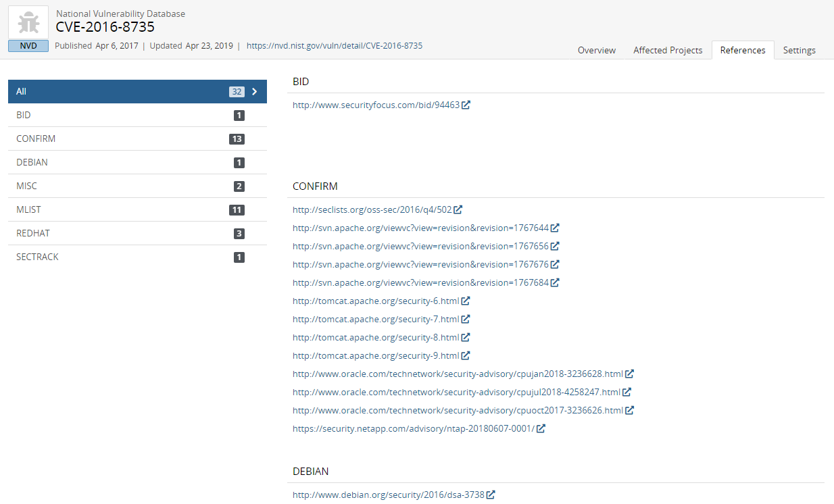
Task: Select the CONFIRM filter in the sidebar
Action: point(36,138)
